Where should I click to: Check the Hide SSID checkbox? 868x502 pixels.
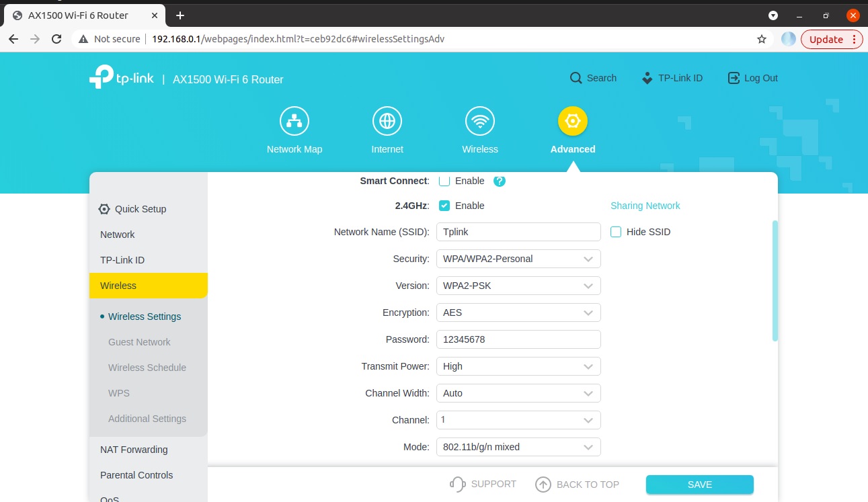click(x=616, y=232)
